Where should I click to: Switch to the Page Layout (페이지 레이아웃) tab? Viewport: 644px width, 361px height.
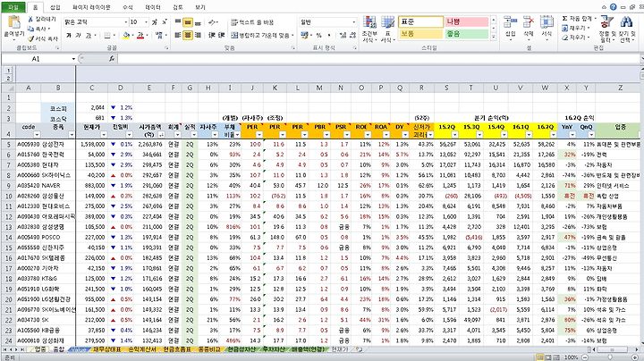tap(91, 7)
